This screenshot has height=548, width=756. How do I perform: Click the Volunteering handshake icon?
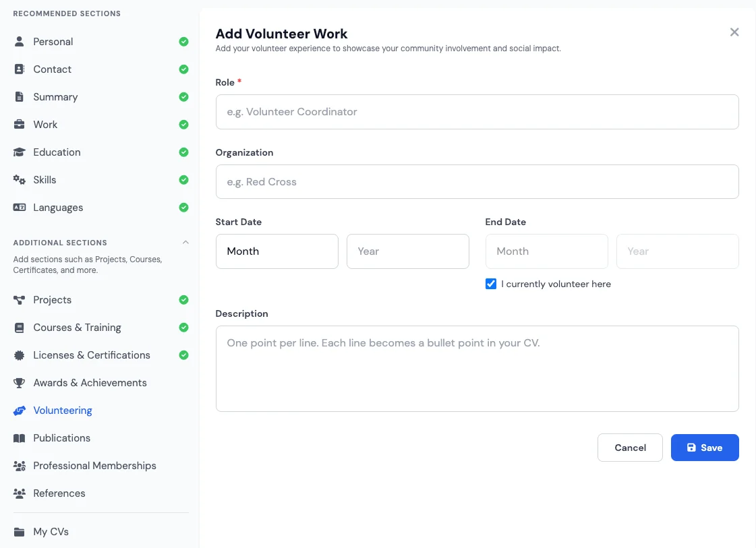coord(20,410)
